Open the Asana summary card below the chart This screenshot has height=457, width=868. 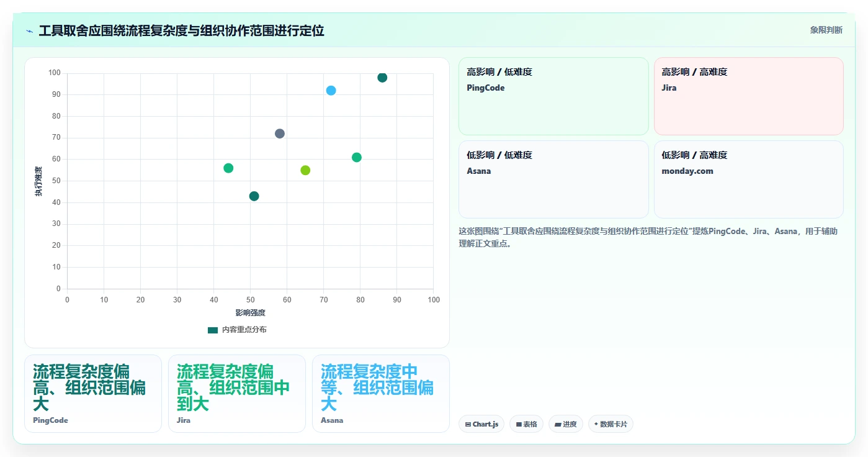pos(381,394)
